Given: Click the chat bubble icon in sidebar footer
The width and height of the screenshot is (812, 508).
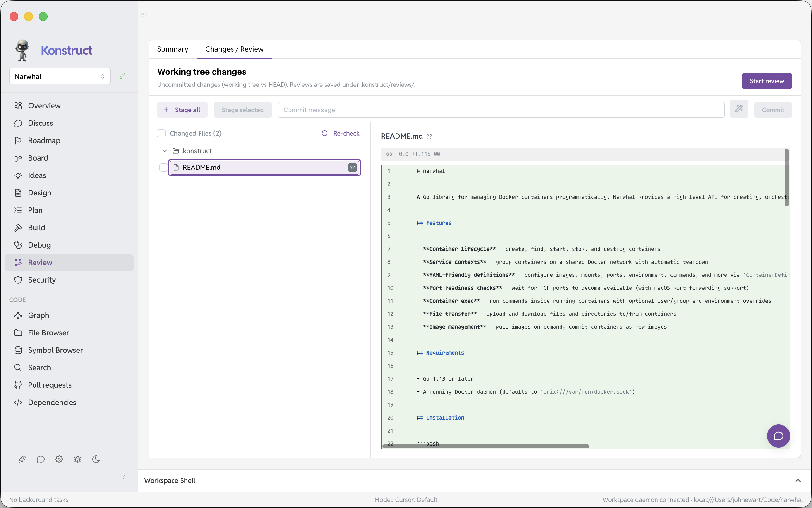Looking at the screenshot, I should [41, 459].
